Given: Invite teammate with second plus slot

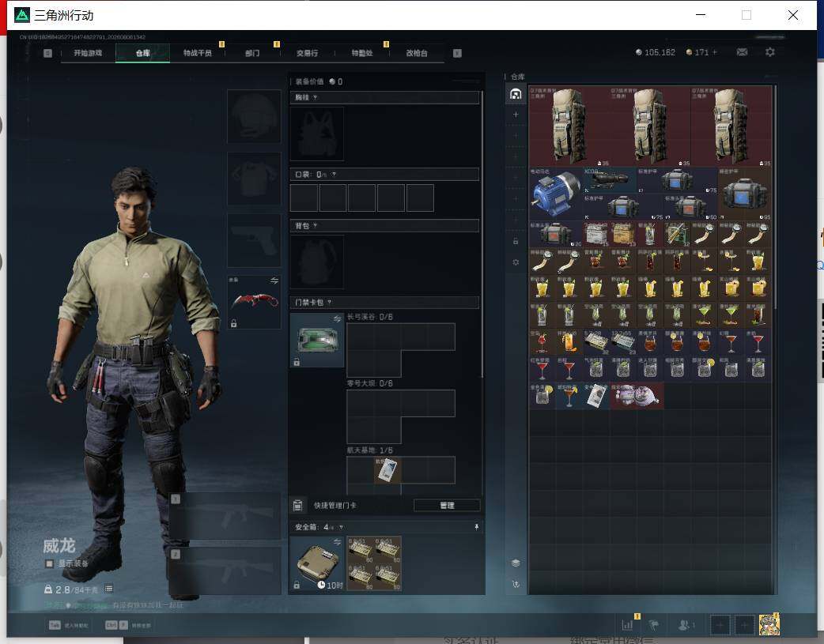Looking at the screenshot, I should pos(745,625).
